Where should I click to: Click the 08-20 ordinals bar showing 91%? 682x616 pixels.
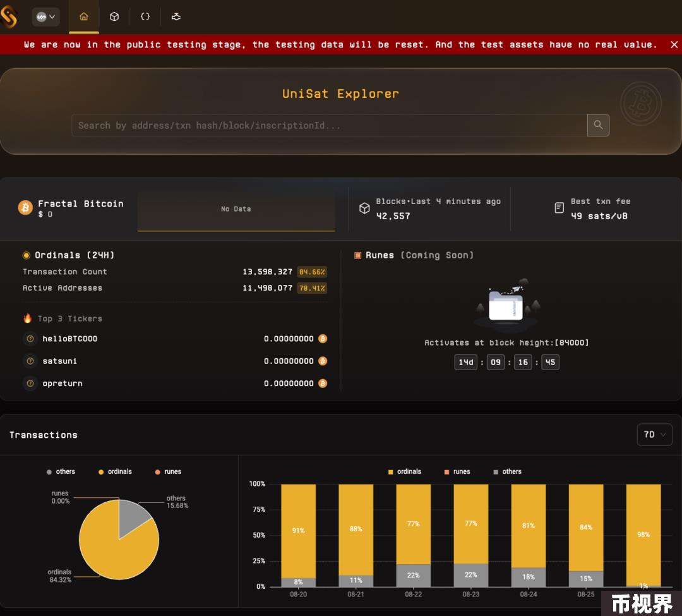coord(298,531)
